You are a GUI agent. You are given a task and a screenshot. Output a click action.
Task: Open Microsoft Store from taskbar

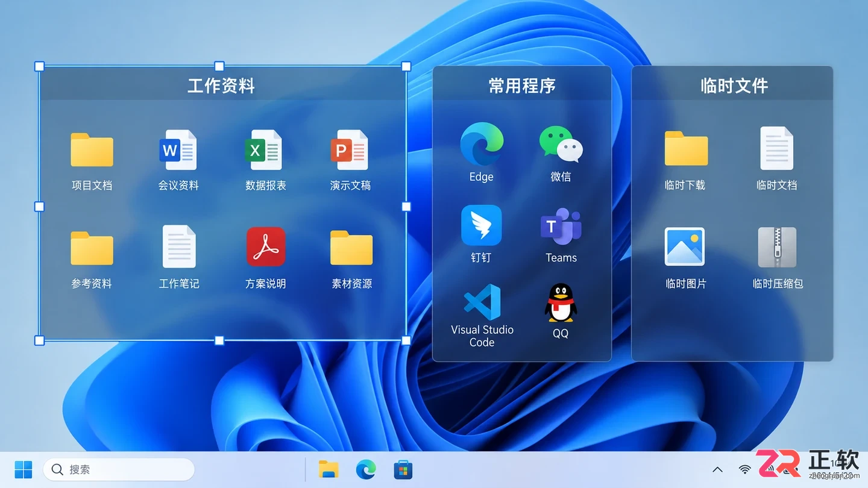pos(403,469)
